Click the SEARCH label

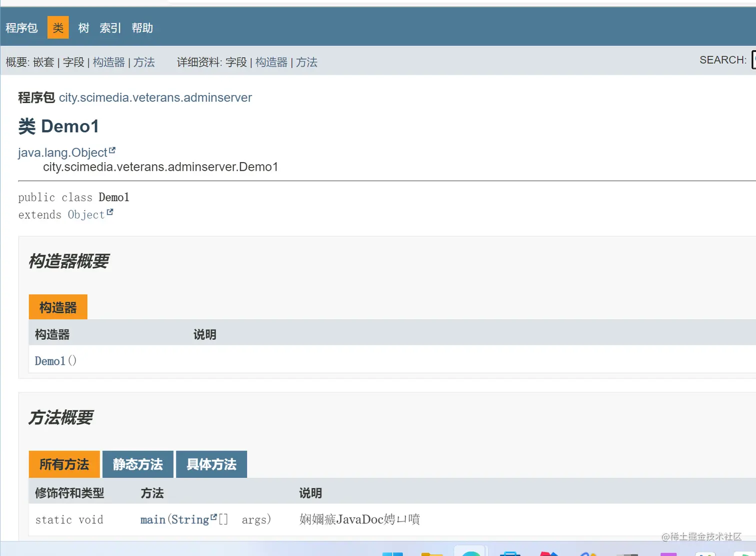point(723,60)
